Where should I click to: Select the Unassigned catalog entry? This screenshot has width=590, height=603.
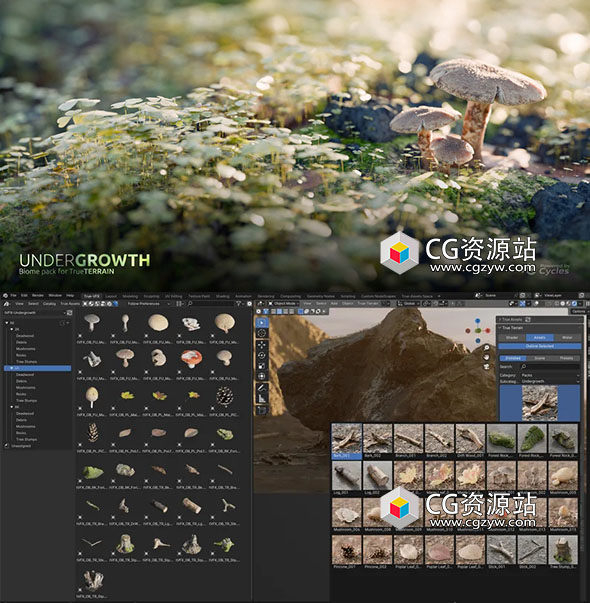point(21,446)
